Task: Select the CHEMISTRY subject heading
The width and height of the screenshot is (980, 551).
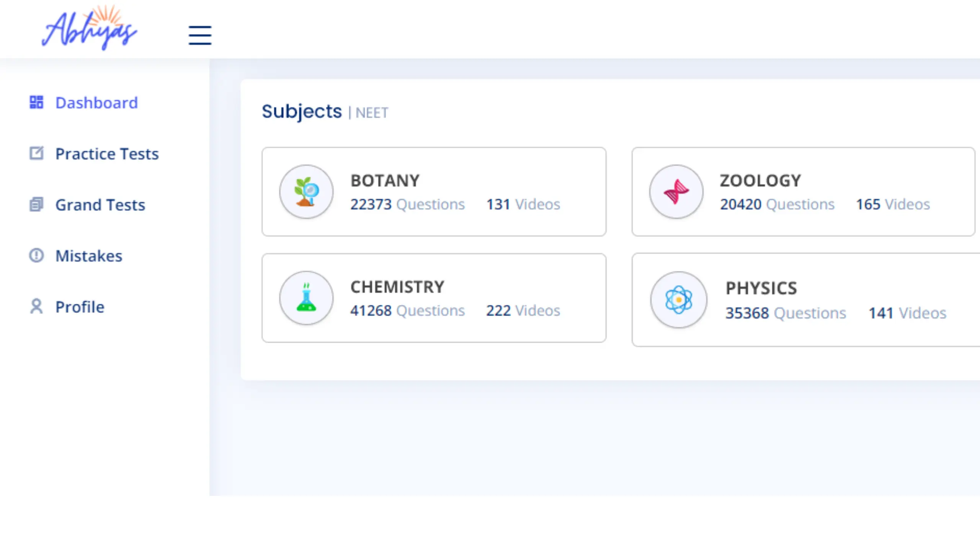Action: [397, 287]
